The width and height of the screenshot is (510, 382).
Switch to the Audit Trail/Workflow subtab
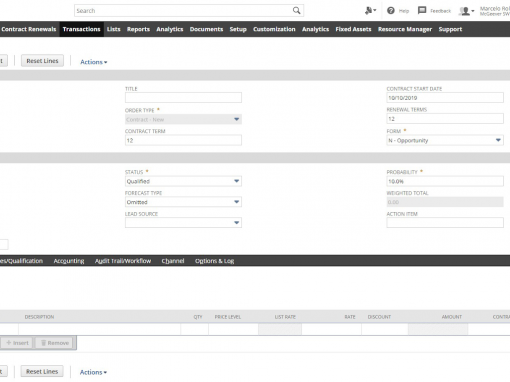(123, 261)
